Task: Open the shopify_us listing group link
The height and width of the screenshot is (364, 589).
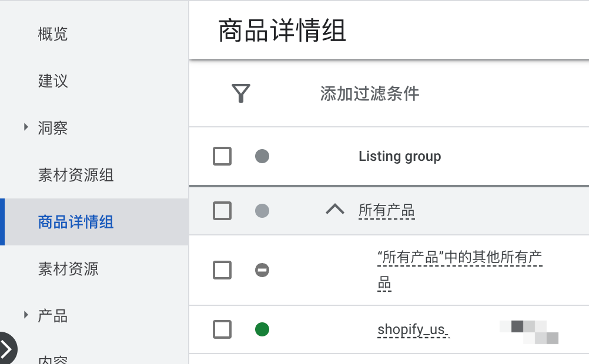Action: tap(413, 329)
